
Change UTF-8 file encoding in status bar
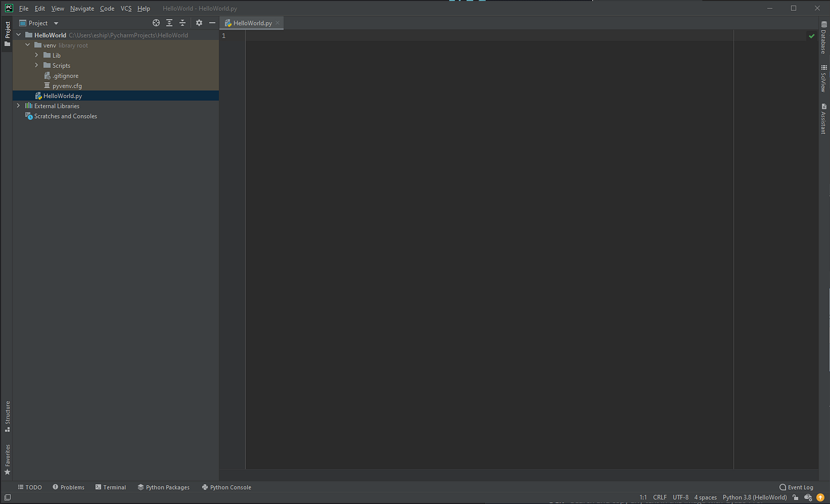click(681, 498)
